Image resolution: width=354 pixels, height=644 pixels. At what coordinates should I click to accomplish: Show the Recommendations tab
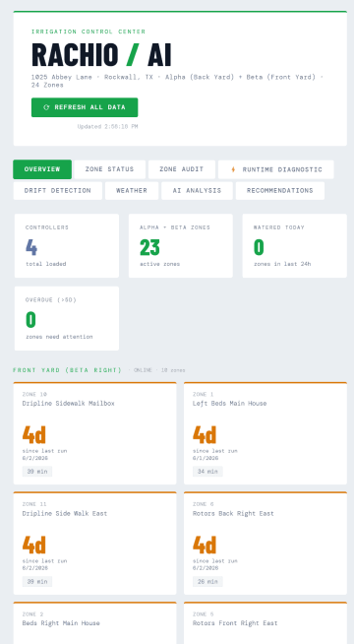click(280, 191)
